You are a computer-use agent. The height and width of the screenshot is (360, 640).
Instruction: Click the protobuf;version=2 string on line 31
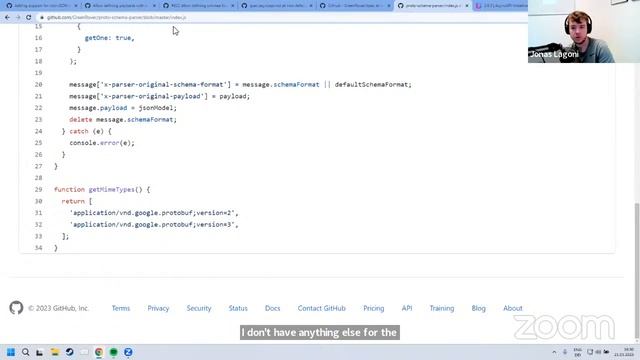tap(154, 213)
